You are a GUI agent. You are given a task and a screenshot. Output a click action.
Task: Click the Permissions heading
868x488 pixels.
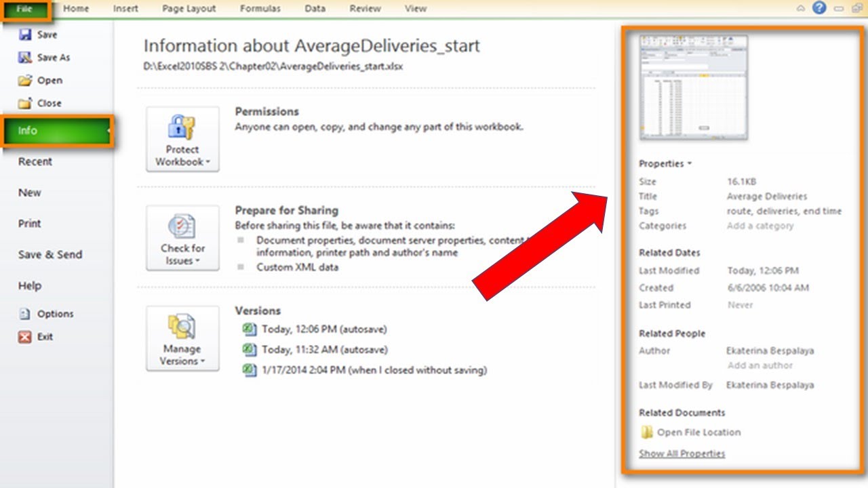click(x=267, y=112)
